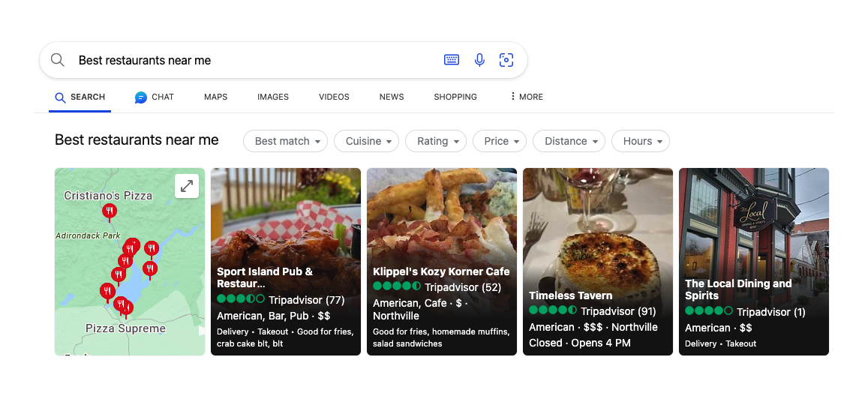Open the Best match dropdown
Screen dimensions: 868x399
point(285,141)
